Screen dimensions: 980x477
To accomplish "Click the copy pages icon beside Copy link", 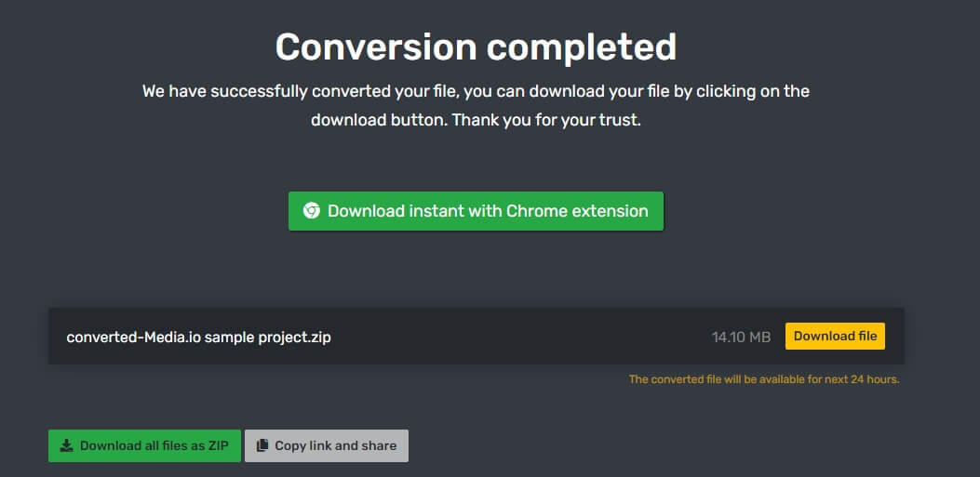I will tap(262, 445).
